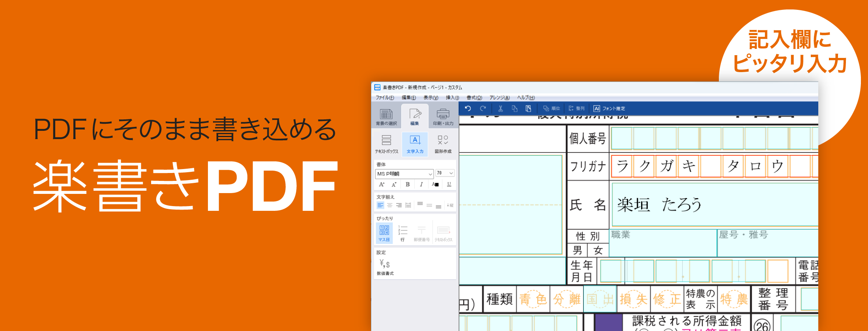
Task: Switch to the 印刷・出力 tab
Action: click(443, 117)
